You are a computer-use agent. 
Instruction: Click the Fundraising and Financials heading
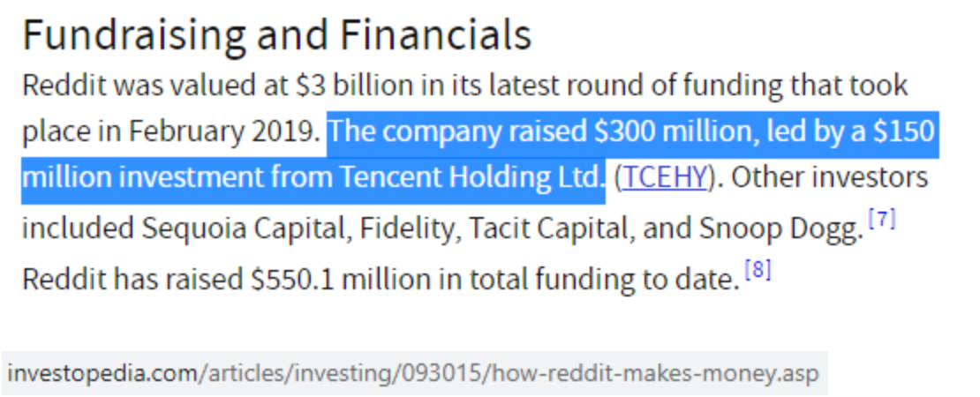(x=277, y=34)
